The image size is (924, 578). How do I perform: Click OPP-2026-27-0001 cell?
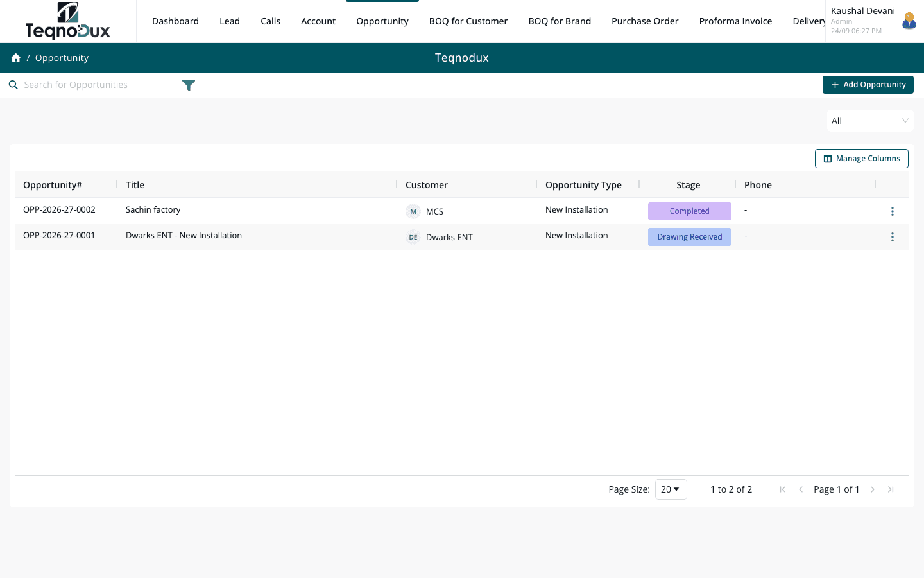coord(59,236)
